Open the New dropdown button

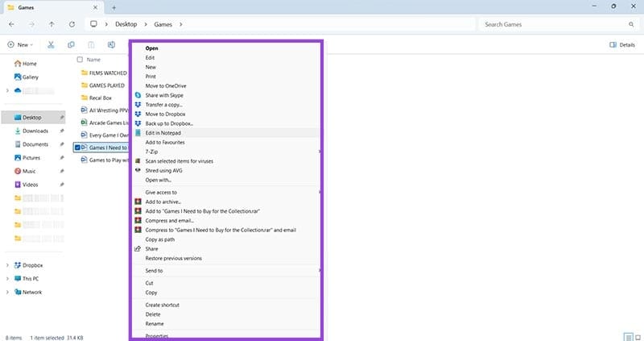tap(20, 45)
